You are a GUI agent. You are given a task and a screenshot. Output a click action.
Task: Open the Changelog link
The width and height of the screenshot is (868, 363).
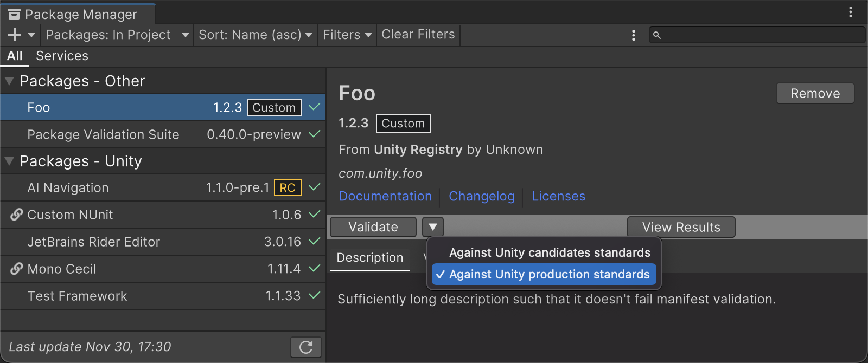[x=482, y=196]
